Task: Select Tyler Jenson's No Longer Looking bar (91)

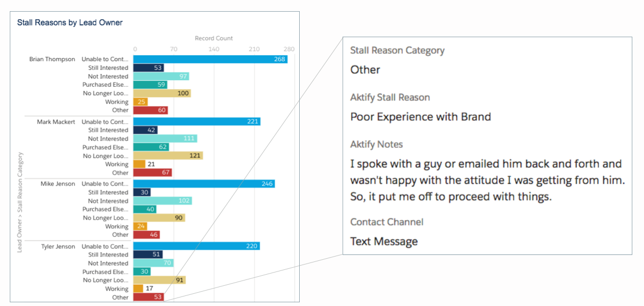Action: [159, 280]
